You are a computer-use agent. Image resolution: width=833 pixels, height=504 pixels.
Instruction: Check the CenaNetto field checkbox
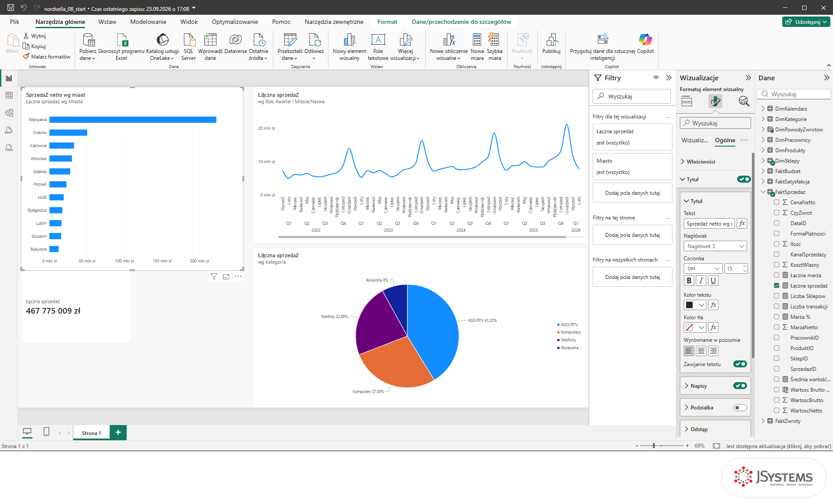[x=777, y=202]
